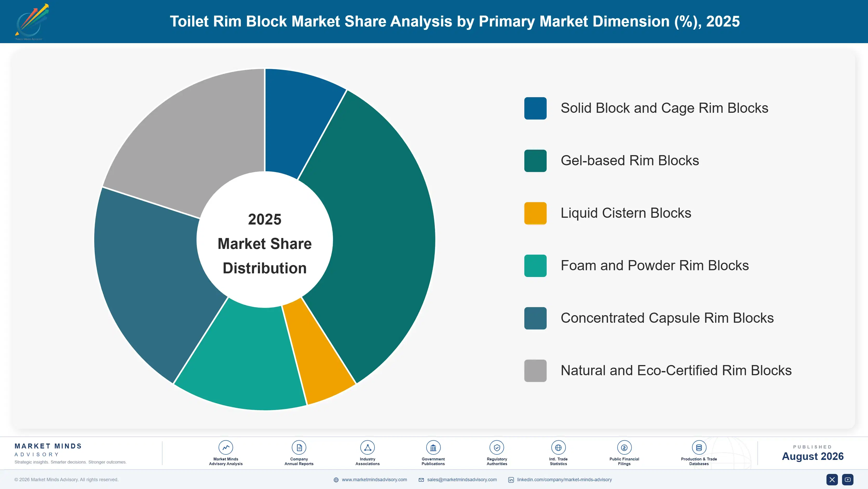Click the Public Financial Filings icon

tap(624, 447)
